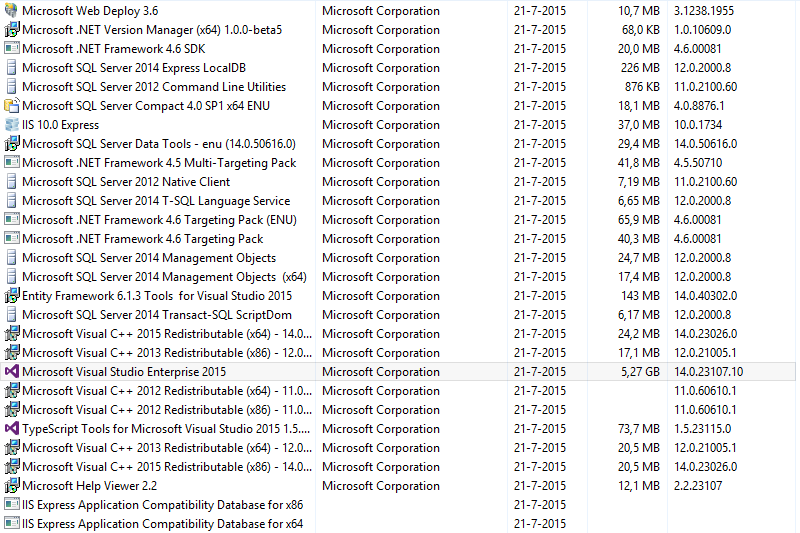Click the TypeScript Tools icon

click(x=12, y=428)
